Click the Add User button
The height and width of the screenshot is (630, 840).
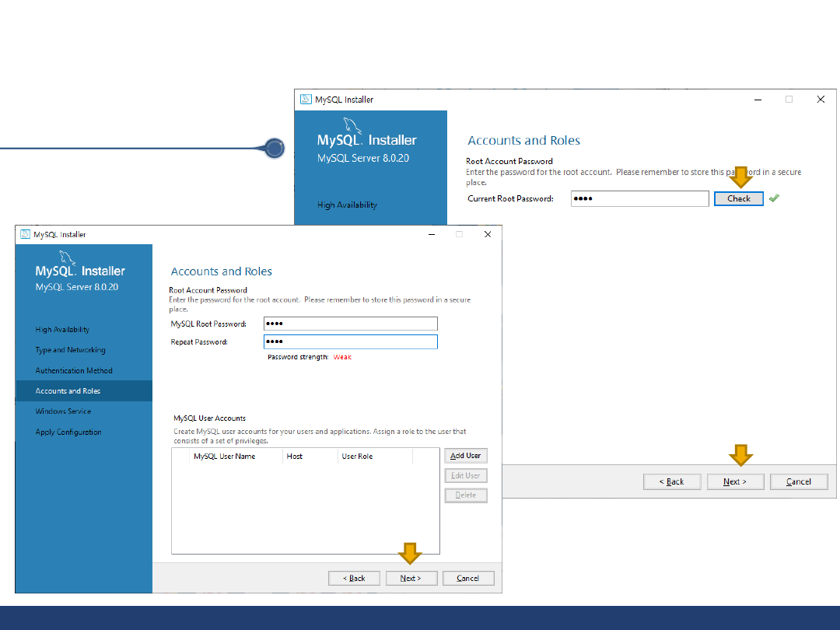pos(466,456)
